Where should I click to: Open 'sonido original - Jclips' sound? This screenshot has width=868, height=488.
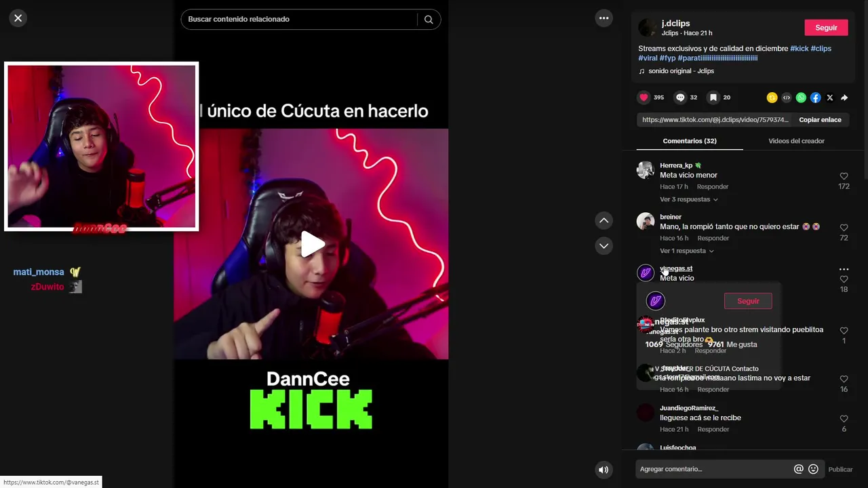681,71
